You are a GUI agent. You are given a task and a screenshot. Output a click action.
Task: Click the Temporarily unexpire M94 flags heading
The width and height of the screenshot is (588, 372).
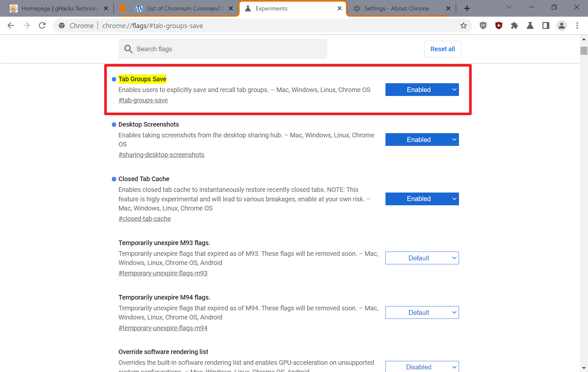click(x=164, y=297)
